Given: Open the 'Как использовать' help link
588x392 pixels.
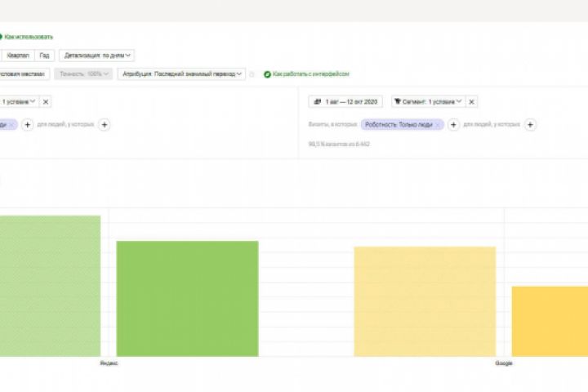Looking at the screenshot, I should coord(29,37).
